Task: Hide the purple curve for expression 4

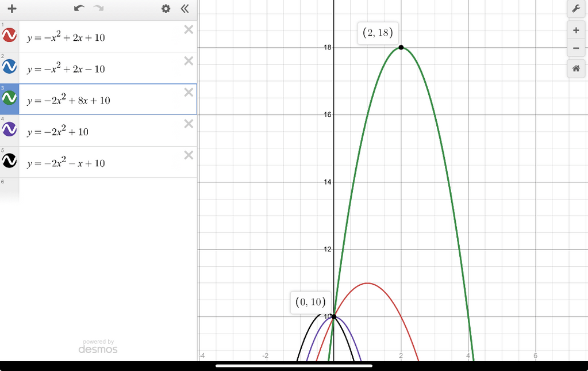Action: click(9, 129)
